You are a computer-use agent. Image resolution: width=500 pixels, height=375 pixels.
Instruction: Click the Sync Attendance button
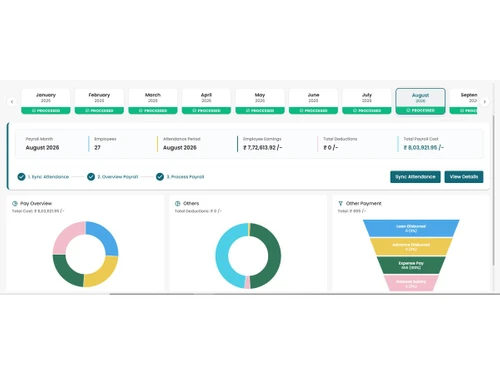click(x=415, y=177)
